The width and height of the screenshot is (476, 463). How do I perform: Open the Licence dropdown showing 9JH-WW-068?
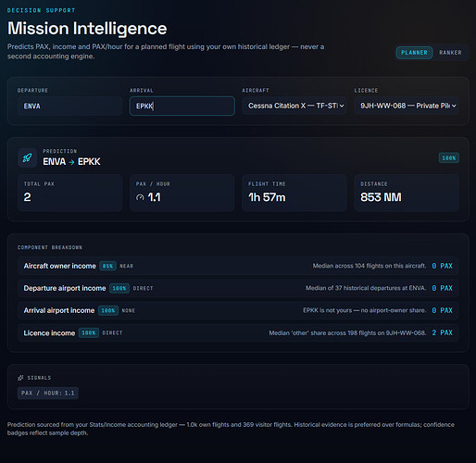click(x=407, y=106)
